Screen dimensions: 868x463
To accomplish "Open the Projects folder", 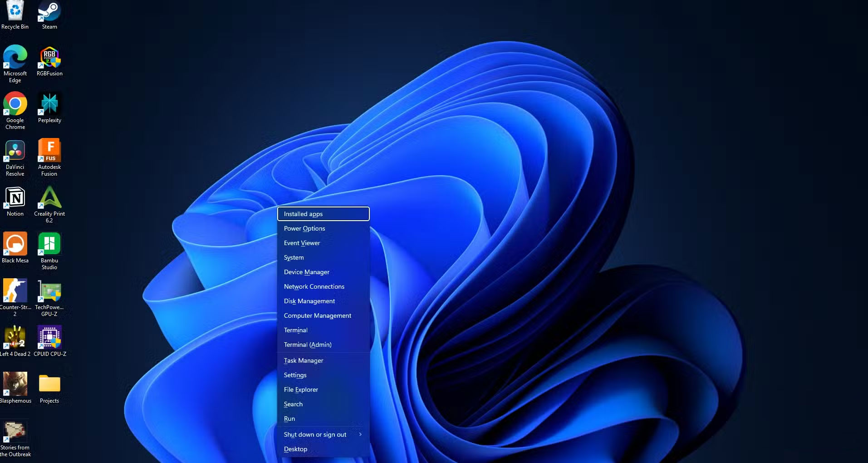I will tap(49, 384).
